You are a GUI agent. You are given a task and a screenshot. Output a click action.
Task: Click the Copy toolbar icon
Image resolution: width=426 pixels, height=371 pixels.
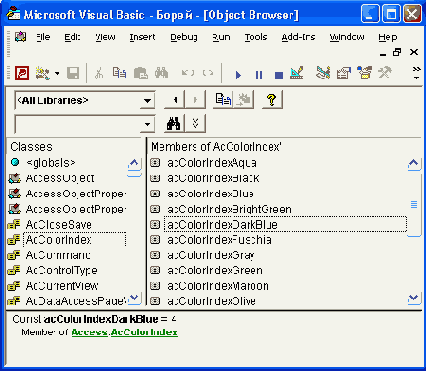point(119,73)
